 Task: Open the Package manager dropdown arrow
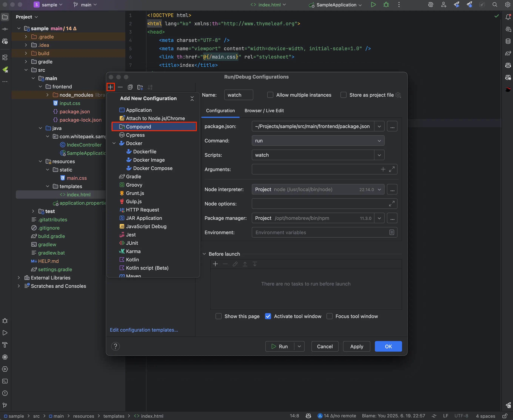tap(379, 218)
